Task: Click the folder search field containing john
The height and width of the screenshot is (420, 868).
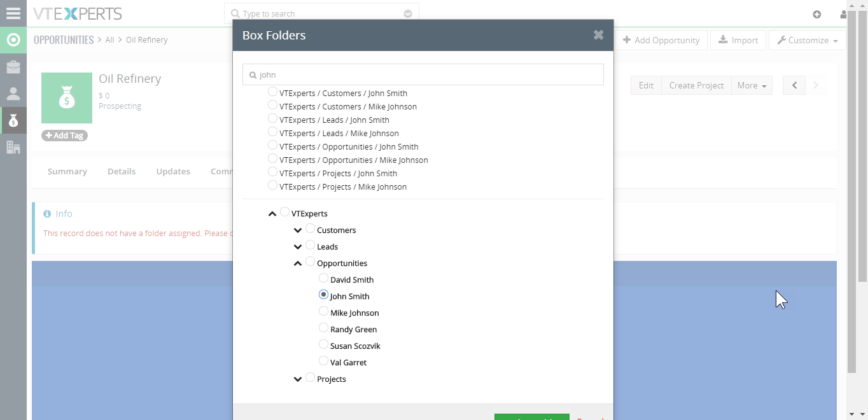Action: (x=423, y=74)
